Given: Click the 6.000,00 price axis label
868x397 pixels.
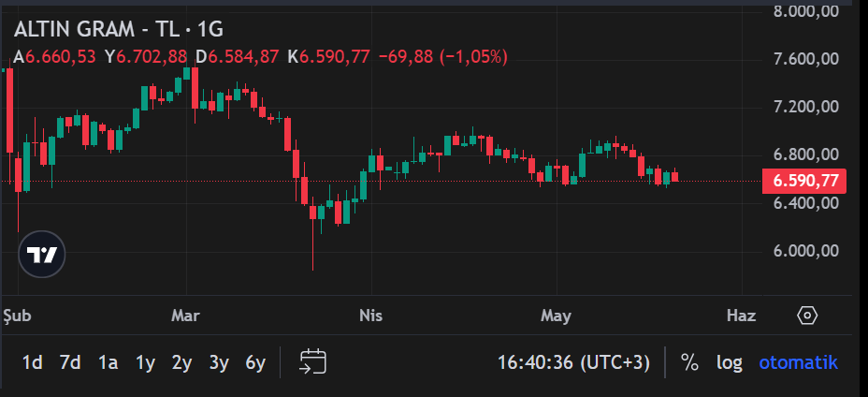Looking at the screenshot, I should point(805,251).
